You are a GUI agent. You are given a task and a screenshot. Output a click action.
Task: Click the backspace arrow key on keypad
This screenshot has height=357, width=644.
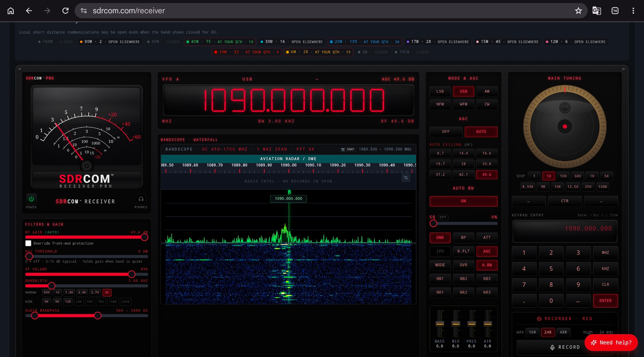[578, 301]
